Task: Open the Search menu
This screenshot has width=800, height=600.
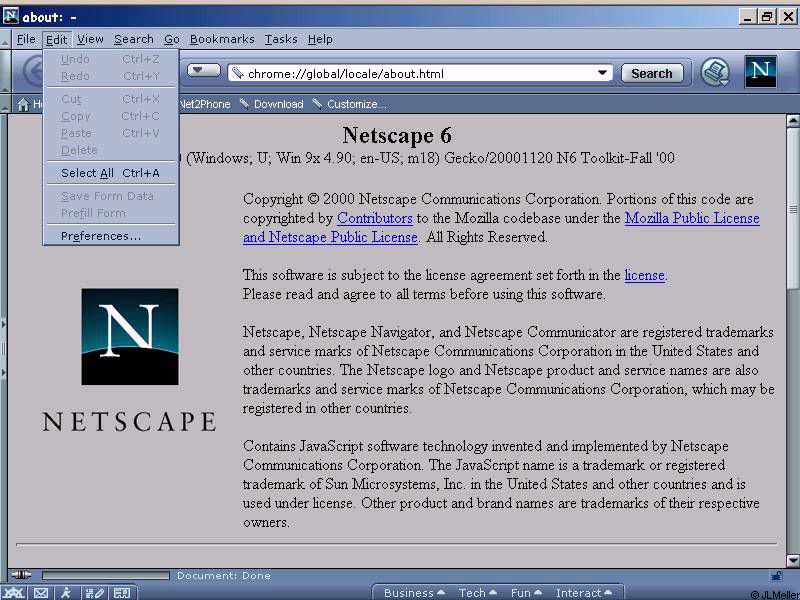Action: pyautogui.click(x=134, y=39)
